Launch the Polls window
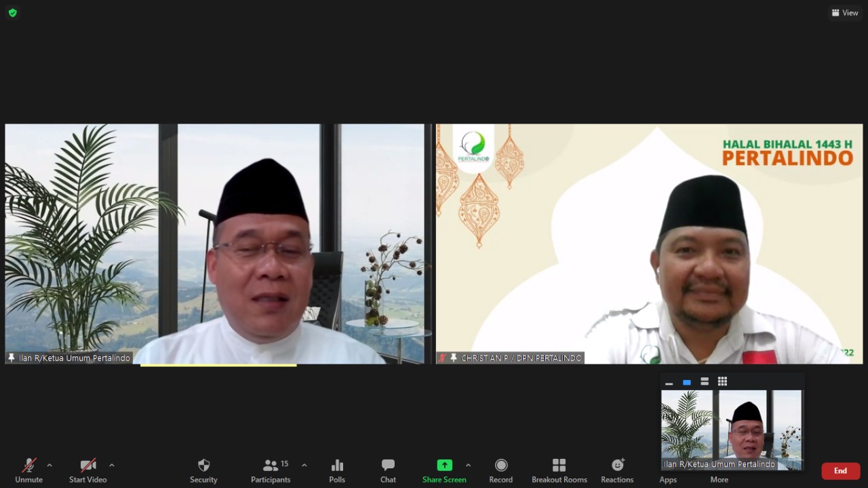The height and width of the screenshot is (488, 868). (x=337, y=470)
